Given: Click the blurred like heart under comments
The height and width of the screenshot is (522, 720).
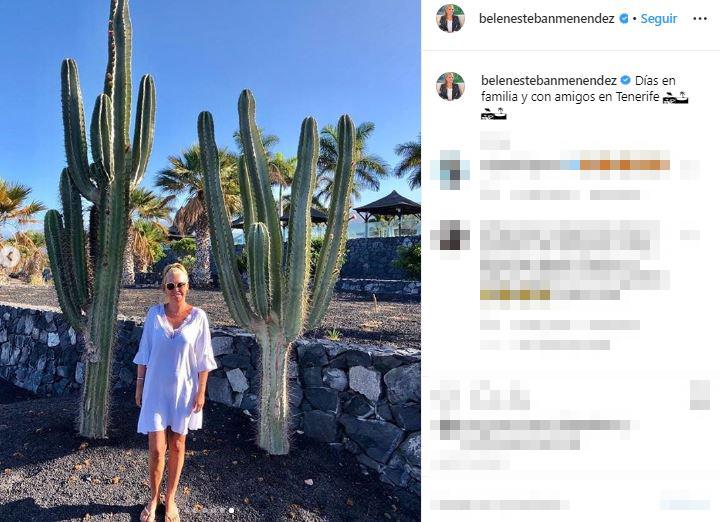Looking at the screenshot, I should 444,395.
